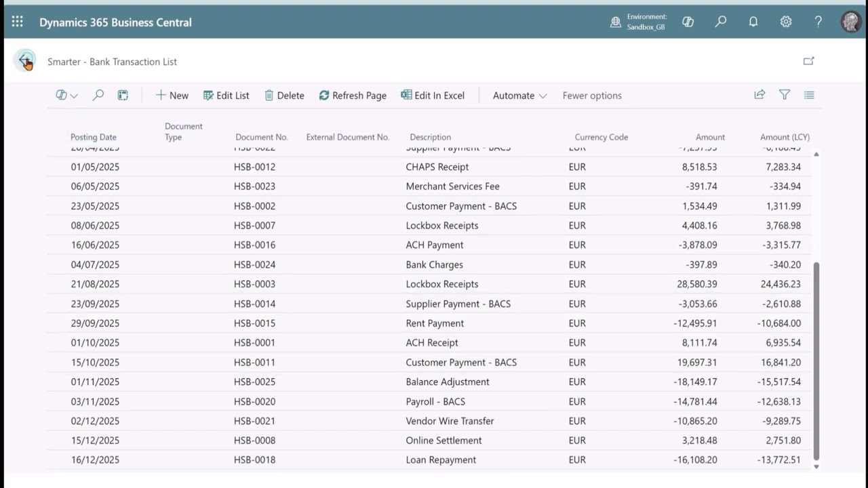Click the share icon

click(759, 95)
